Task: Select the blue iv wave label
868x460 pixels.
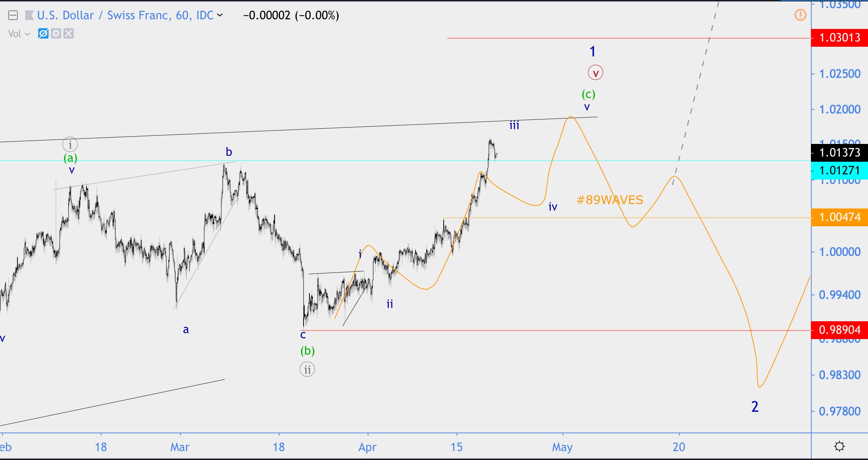Action: (x=553, y=207)
